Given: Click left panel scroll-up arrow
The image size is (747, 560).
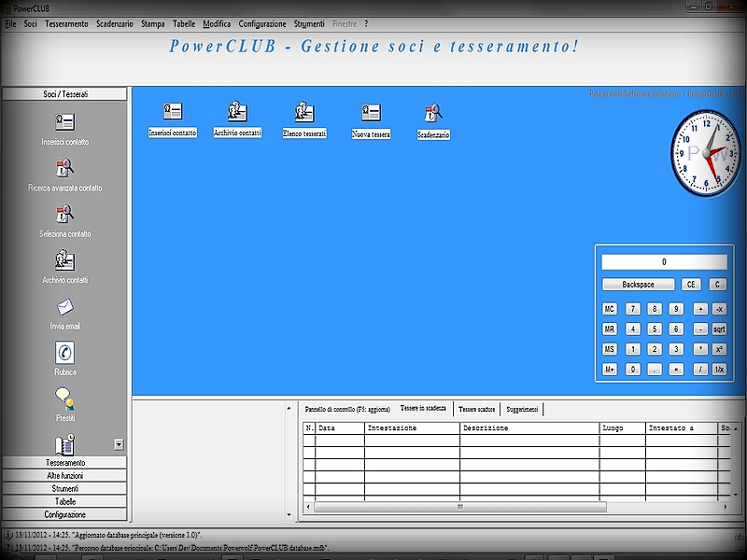Looking at the screenshot, I should [289, 408].
